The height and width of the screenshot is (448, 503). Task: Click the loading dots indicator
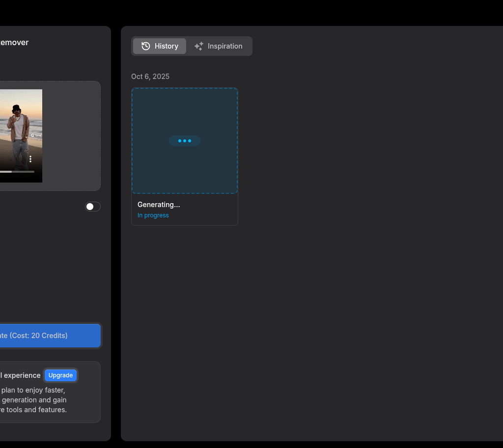[x=185, y=141]
